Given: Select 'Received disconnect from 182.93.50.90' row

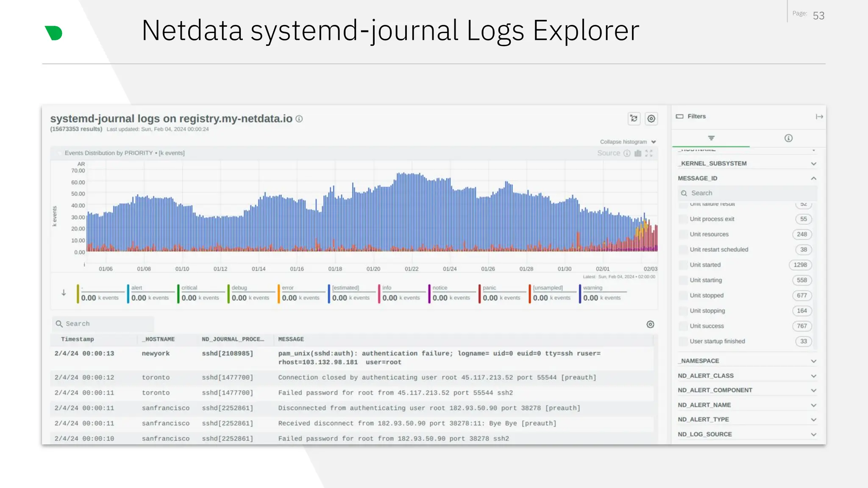Looking at the screenshot, I should (x=352, y=423).
